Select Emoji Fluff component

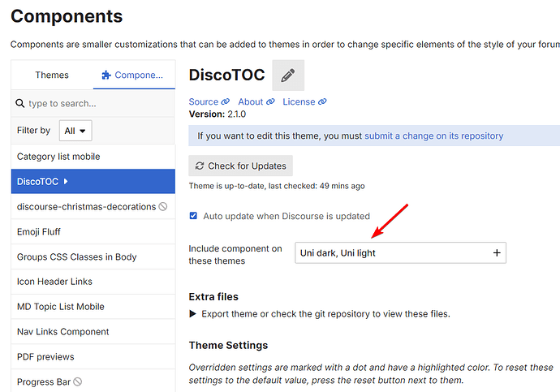[93, 231]
